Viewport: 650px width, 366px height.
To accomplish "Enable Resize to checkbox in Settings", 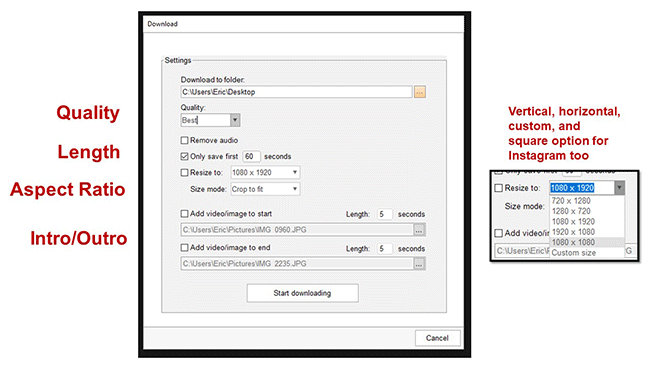I will tap(184, 172).
